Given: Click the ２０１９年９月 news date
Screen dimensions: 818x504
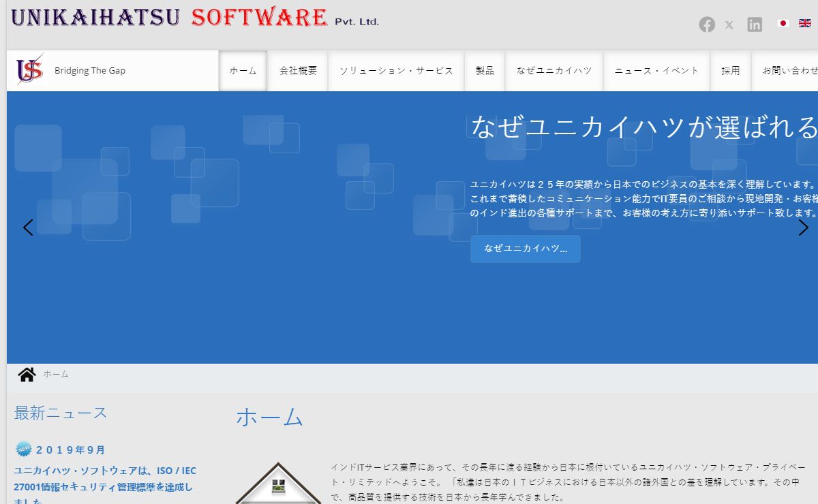Looking at the screenshot, I should 71,450.
